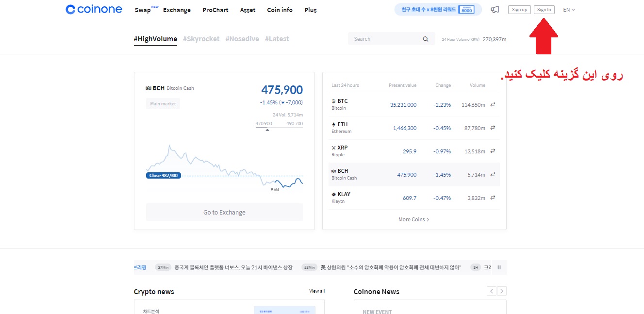Click the Change column header
Image resolution: width=644 pixels, height=314 pixels.
point(443,85)
